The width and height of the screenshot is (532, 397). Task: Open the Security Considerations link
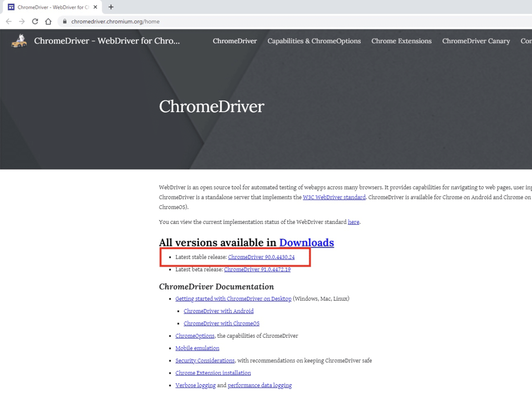point(205,361)
